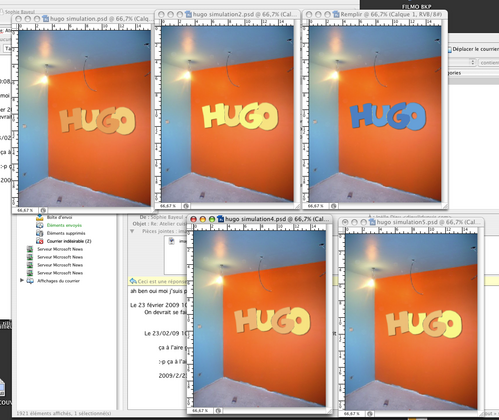
Task: Click the status info icon in hugo simulation4.psd
Action: tap(218, 411)
